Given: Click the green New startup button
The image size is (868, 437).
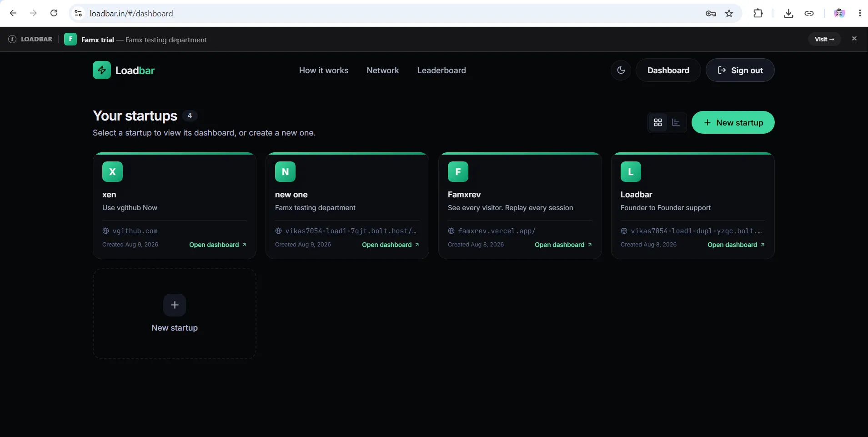Looking at the screenshot, I should (733, 122).
